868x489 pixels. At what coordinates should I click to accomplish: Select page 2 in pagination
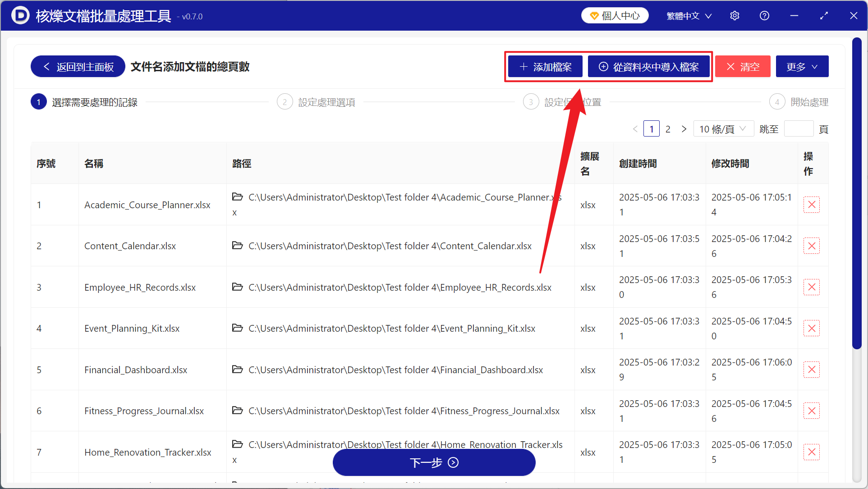point(668,129)
